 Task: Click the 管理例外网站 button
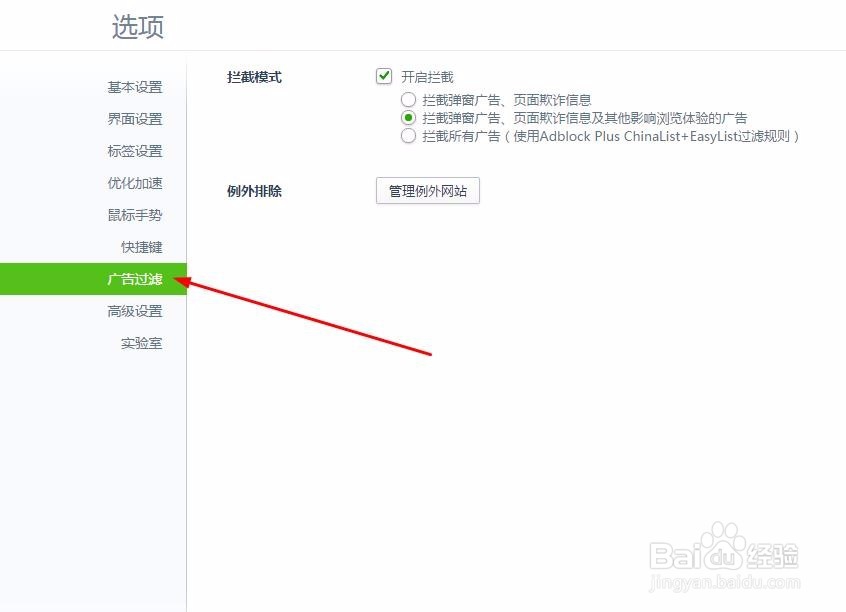pyautogui.click(x=428, y=191)
